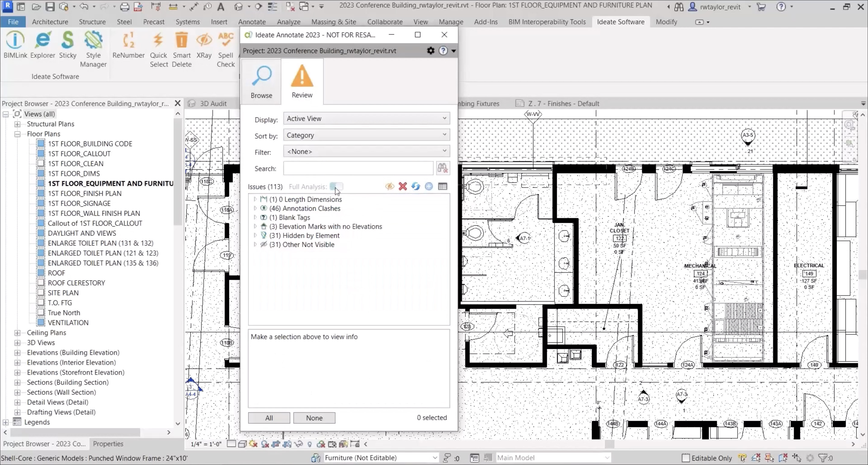Switch to the Browse tab in Ideate Annotate
Image resolution: width=868 pixels, height=465 pixels.
tap(261, 82)
